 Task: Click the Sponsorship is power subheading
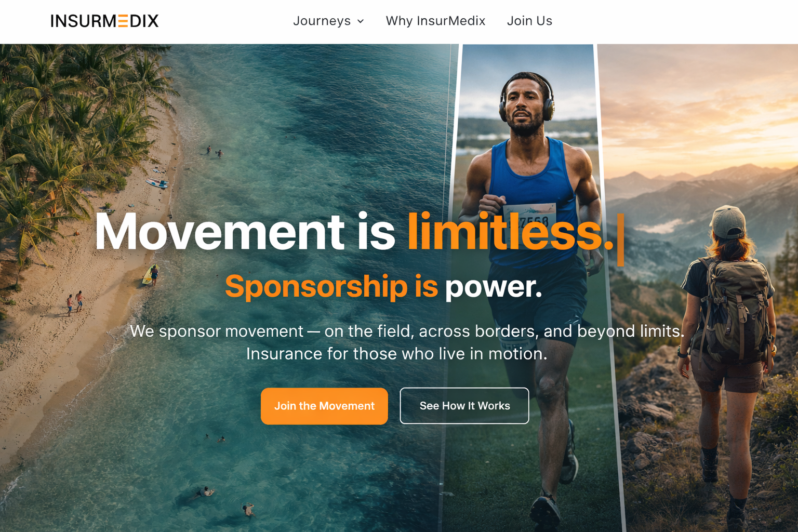click(383, 286)
